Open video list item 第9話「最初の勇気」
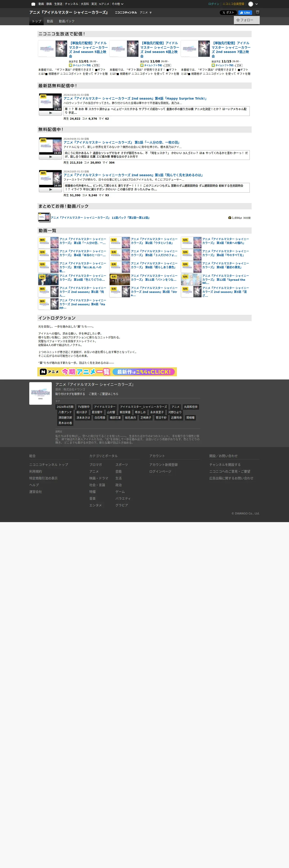 coord(225,265)
